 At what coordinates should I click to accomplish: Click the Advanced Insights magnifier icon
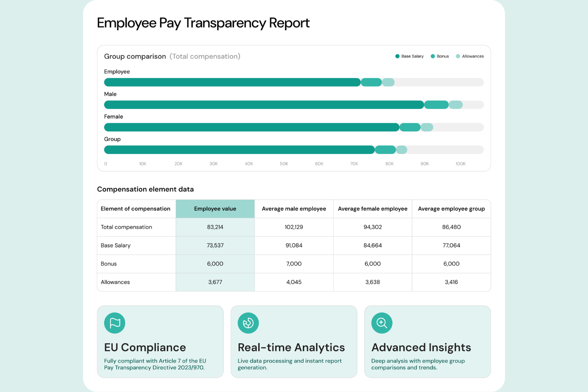click(382, 323)
